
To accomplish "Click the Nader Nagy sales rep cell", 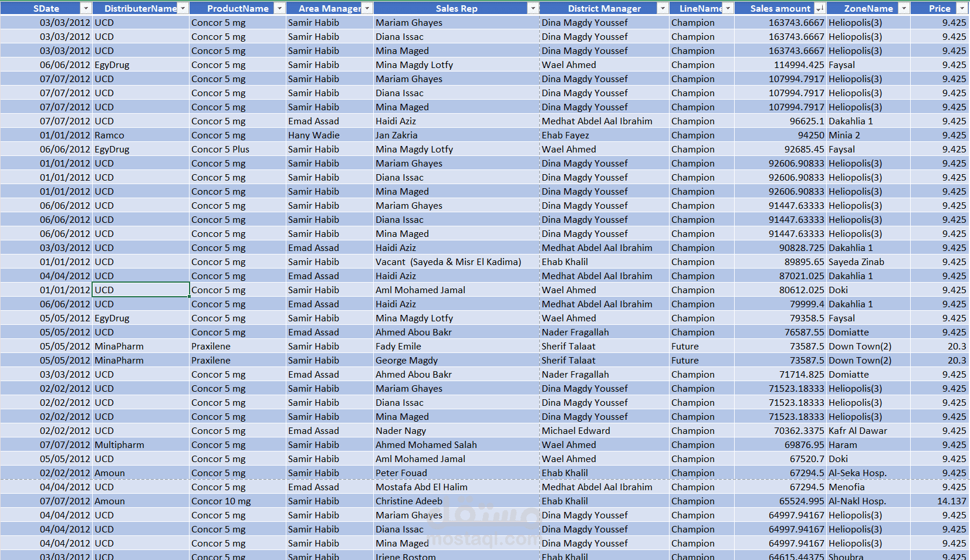I will [457, 430].
